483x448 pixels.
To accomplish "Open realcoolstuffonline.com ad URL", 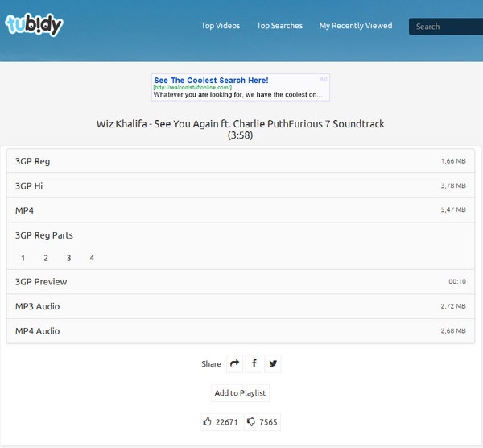I will point(192,88).
